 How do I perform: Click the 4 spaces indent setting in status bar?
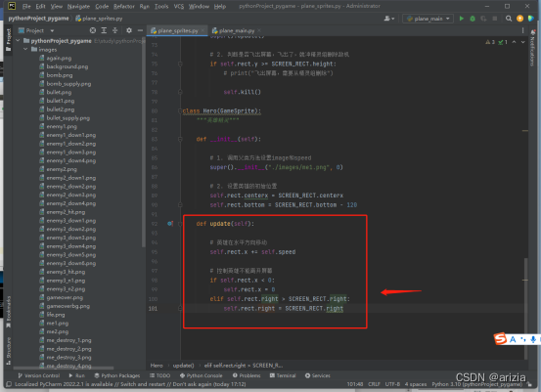(416, 384)
